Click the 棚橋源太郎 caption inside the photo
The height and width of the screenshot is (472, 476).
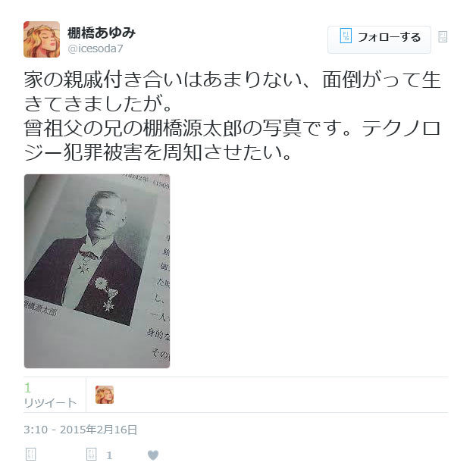click(x=40, y=308)
